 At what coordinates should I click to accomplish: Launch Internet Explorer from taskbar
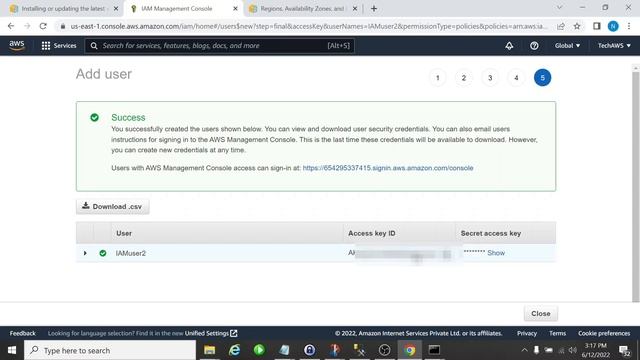coord(234,350)
